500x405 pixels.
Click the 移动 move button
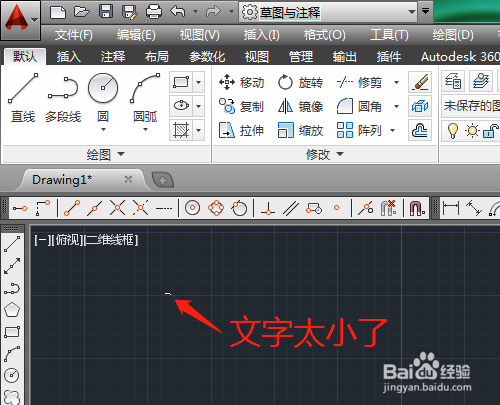point(241,82)
